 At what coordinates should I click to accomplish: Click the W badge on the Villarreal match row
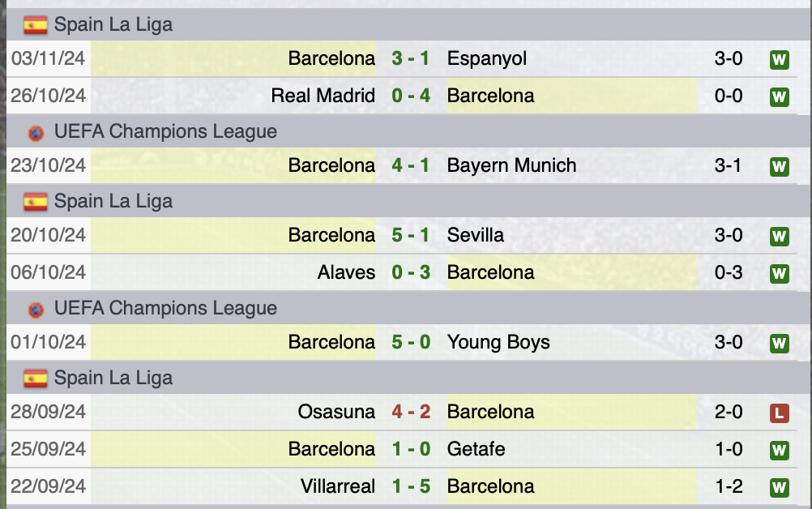click(x=779, y=486)
